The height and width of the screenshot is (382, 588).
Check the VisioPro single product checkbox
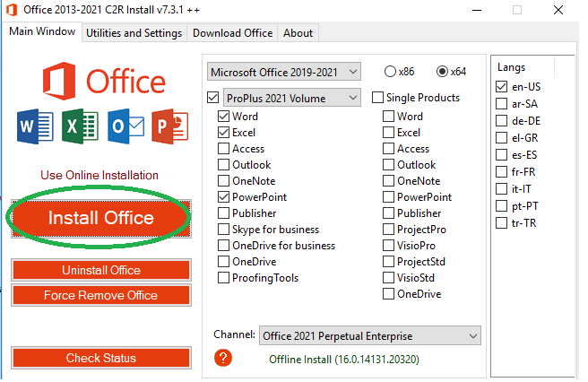pos(388,246)
